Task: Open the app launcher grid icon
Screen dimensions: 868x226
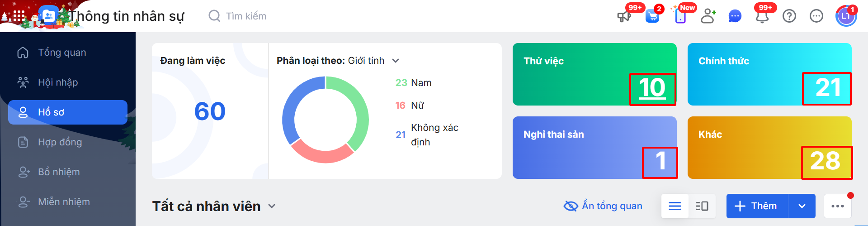Action: (x=19, y=16)
